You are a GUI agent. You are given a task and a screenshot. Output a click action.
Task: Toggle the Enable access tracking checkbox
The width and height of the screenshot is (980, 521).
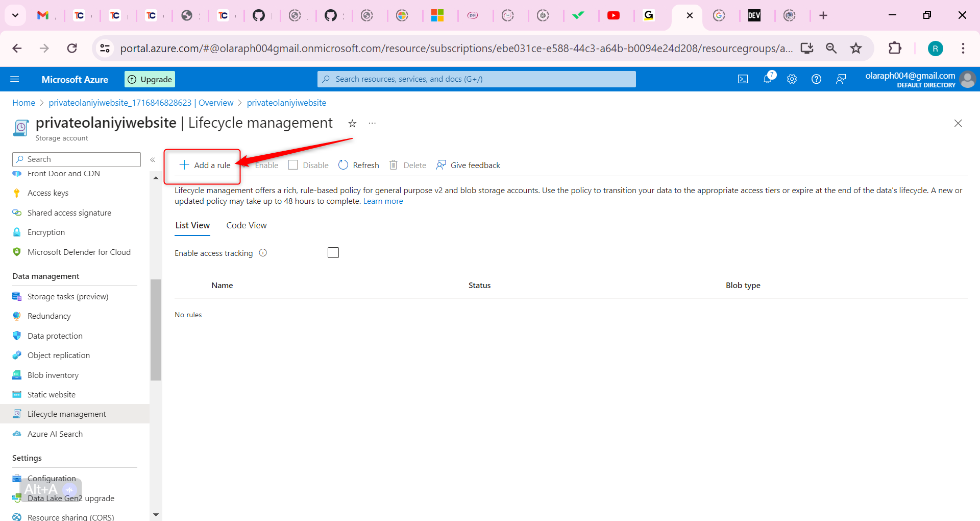click(333, 253)
